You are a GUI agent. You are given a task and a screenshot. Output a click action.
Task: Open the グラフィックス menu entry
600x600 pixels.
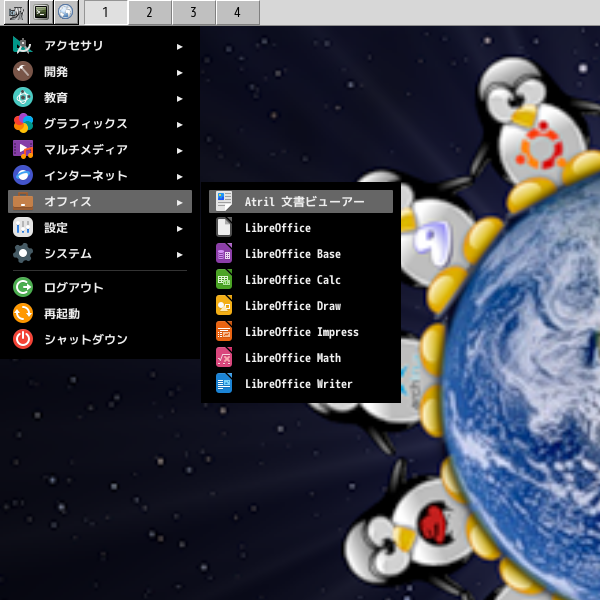[x=100, y=124]
